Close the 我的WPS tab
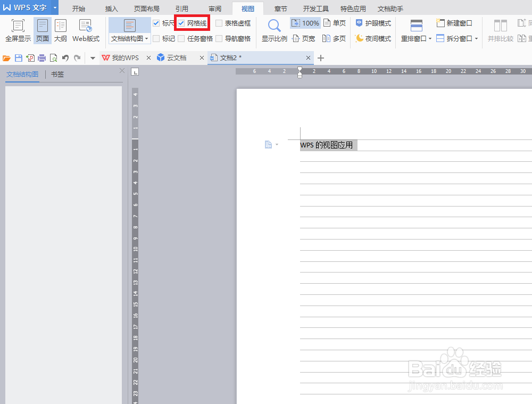The width and height of the screenshot is (532, 404). coord(148,58)
